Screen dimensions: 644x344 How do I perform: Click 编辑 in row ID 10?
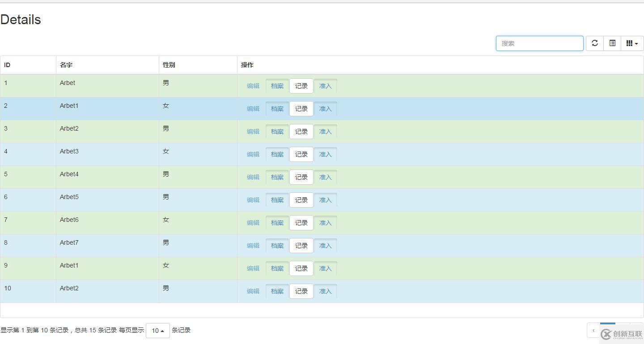253,291
